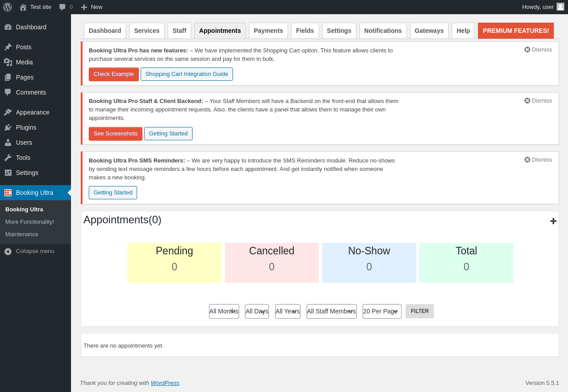Open the More Functionality! submenu item
568x392 pixels.
click(30, 222)
